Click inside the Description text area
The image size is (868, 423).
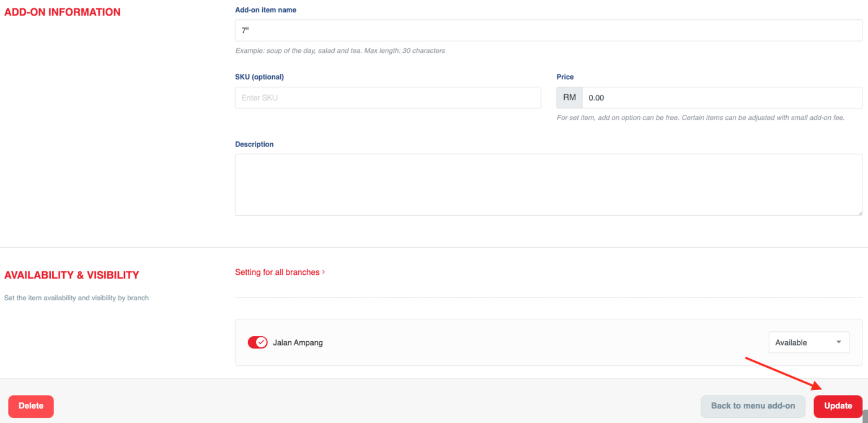pos(548,185)
